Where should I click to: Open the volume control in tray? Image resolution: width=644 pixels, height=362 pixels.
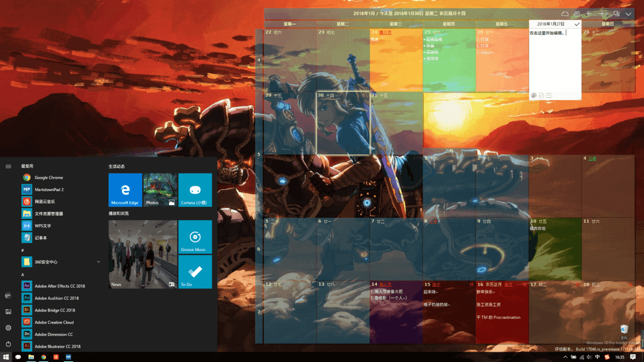click(x=589, y=357)
